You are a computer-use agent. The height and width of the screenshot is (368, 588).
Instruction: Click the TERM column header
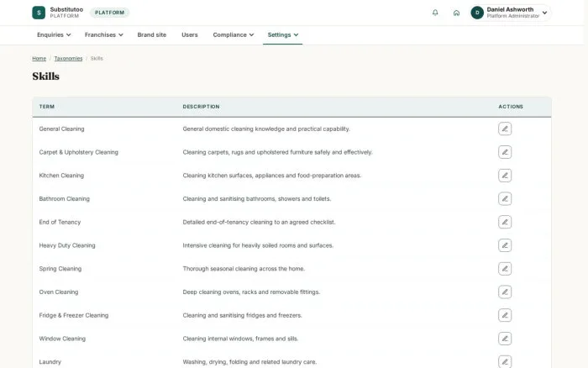[x=47, y=107]
